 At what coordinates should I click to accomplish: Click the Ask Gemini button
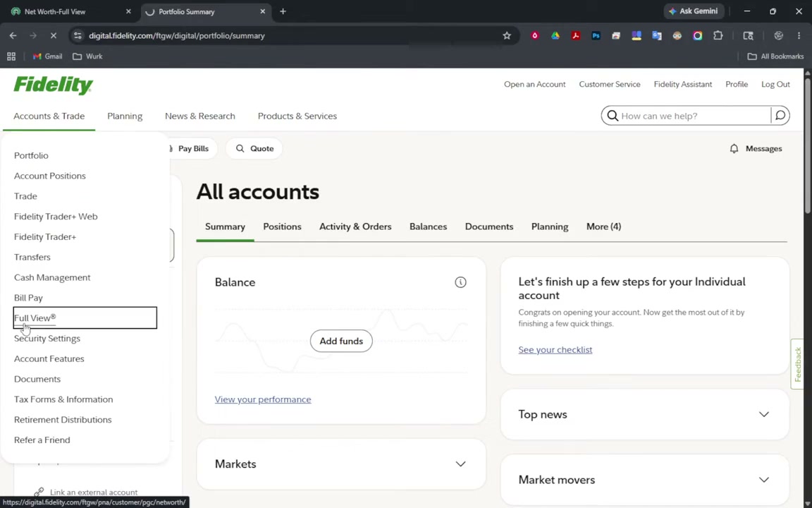694,11
